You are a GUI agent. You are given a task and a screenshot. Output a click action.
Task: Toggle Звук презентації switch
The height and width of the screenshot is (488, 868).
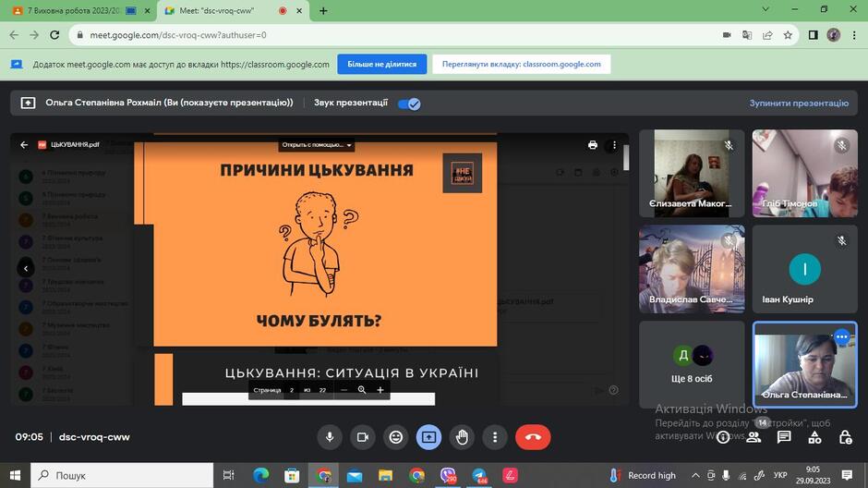pyautogui.click(x=409, y=104)
